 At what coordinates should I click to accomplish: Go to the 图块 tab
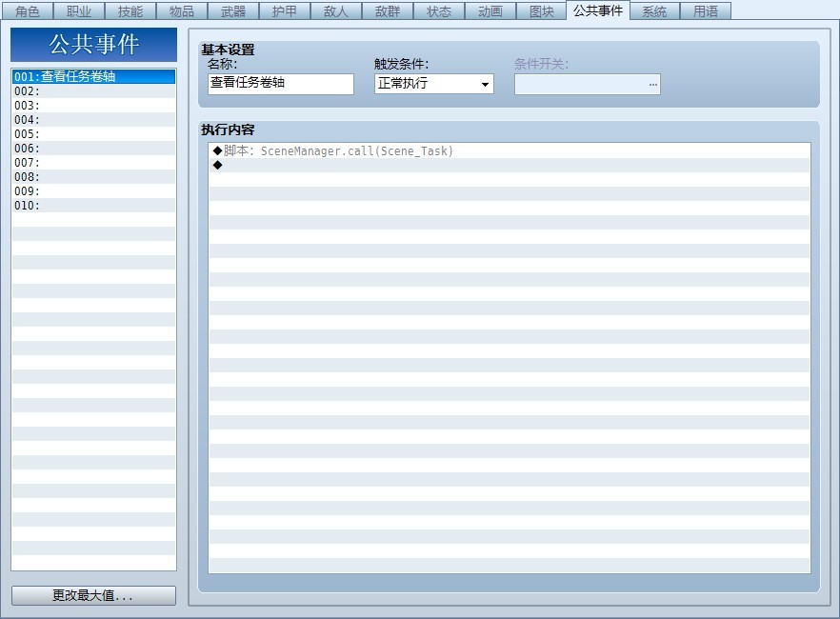542,11
